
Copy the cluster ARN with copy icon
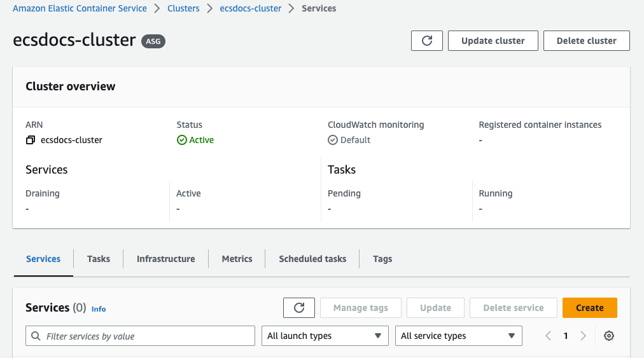coord(30,140)
